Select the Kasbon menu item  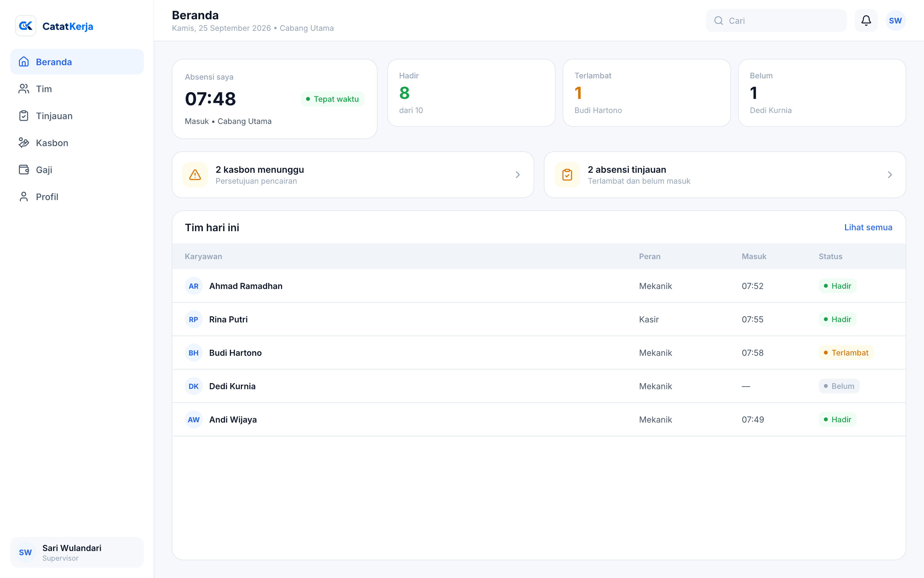coord(77,143)
